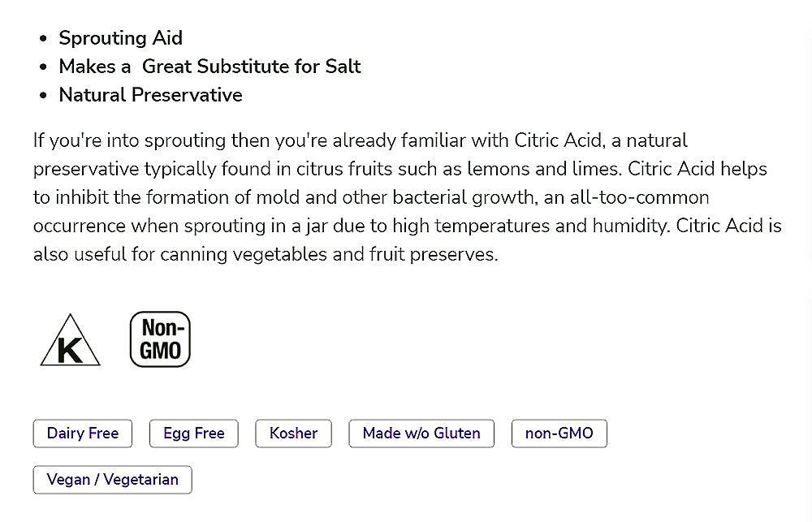The image size is (812, 522).
Task: Open the Vegan / Vegetarian tag
Action: pyautogui.click(x=112, y=480)
